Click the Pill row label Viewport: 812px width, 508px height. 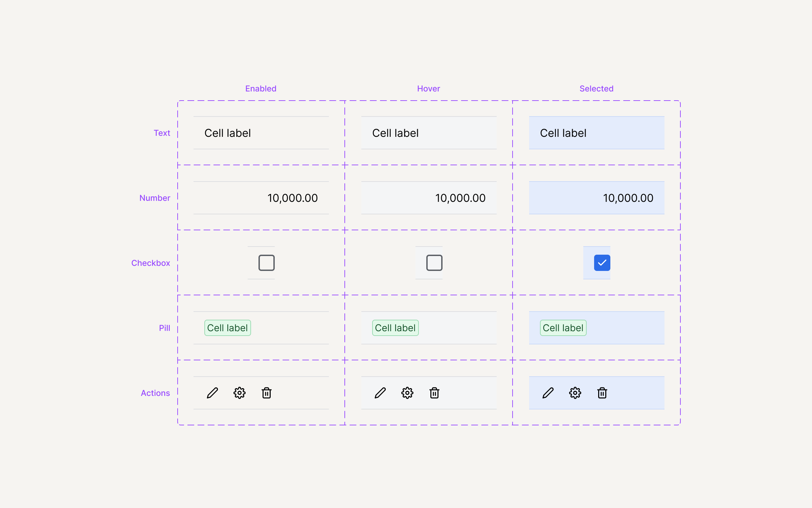pos(165,328)
